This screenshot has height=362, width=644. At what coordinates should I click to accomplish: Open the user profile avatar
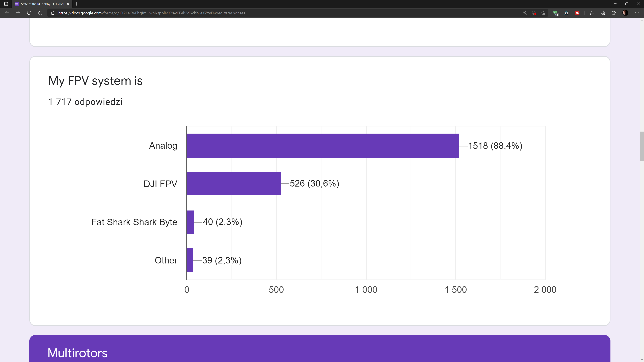625,13
